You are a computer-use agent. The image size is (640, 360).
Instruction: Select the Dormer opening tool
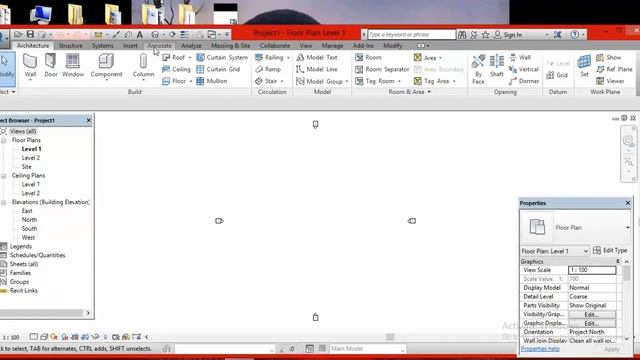(524, 81)
